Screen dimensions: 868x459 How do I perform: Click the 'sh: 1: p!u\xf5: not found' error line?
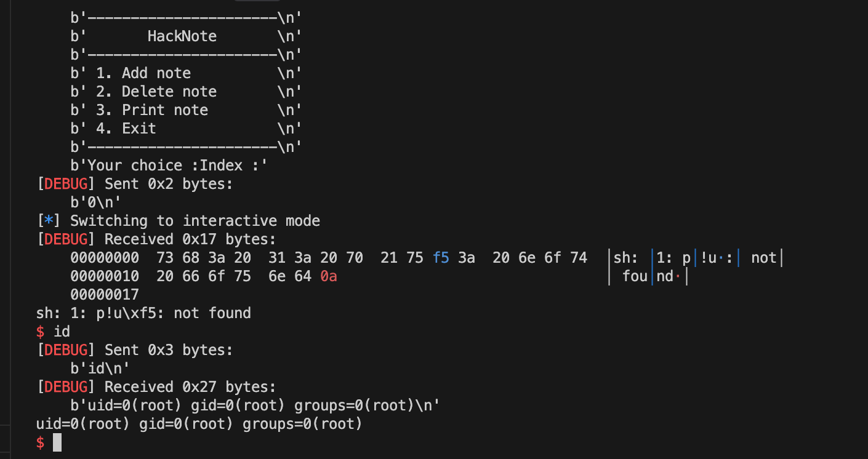pyautogui.click(x=143, y=313)
